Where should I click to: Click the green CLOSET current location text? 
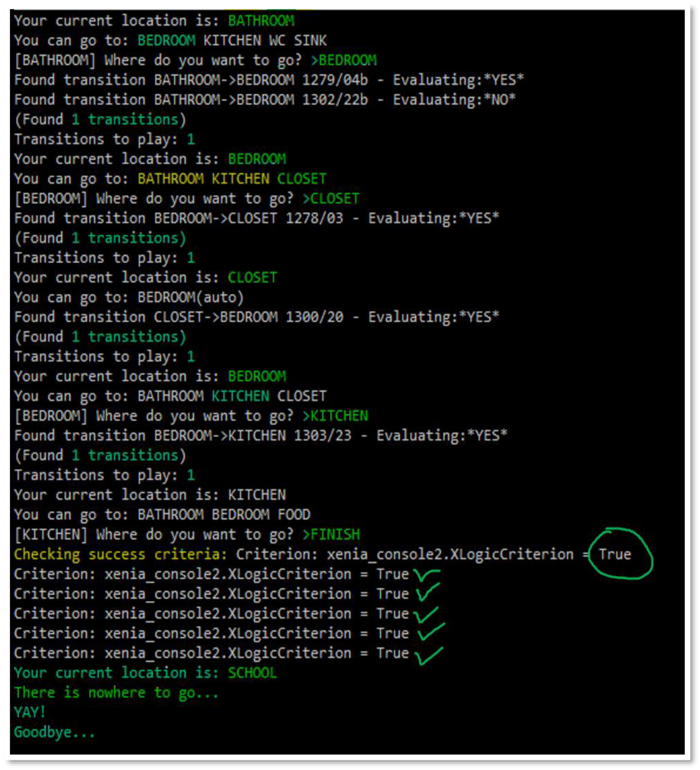[252, 277]
